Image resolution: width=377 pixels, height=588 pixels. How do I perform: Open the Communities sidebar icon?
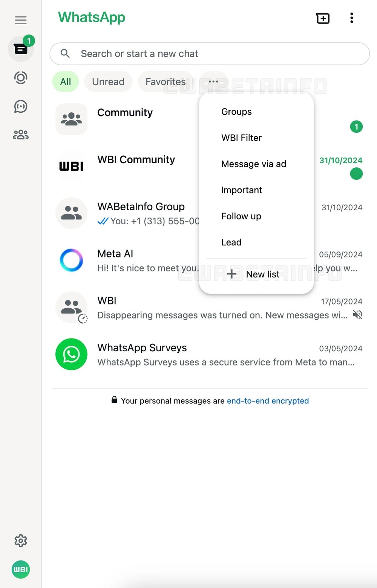tap(21, 135)
